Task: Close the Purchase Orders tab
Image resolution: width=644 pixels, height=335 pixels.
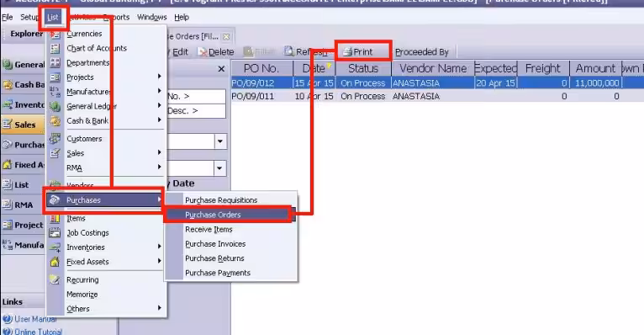Action: click(226, 36)
